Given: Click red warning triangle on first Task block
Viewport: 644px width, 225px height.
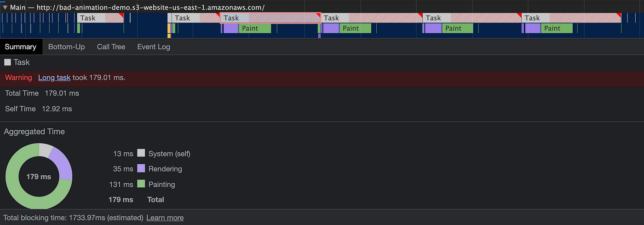Looking at the screenshot, I should (x=121, y=15).
